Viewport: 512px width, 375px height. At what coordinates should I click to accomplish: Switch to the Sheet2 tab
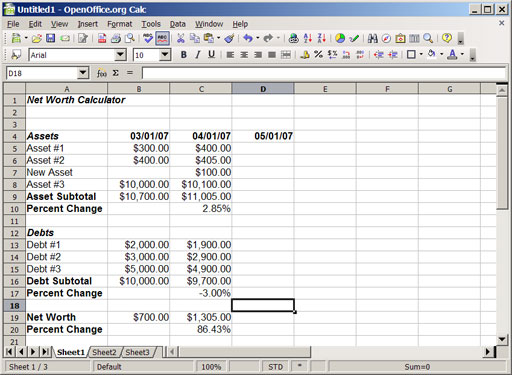(x=104, y=352)
